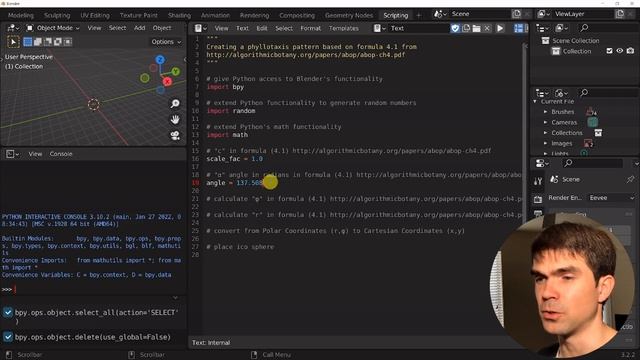Toggle the viewport camera view icon

coord(175,136)
